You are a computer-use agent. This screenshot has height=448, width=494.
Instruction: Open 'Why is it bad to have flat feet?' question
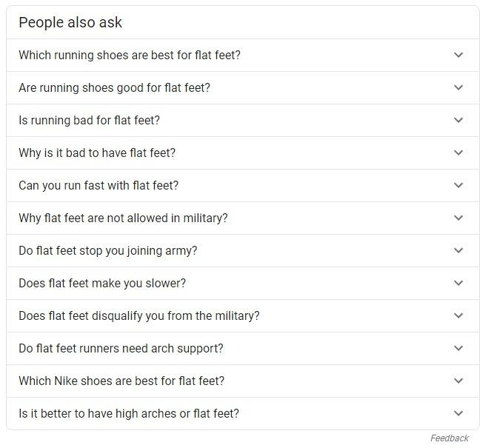(97, 153)
